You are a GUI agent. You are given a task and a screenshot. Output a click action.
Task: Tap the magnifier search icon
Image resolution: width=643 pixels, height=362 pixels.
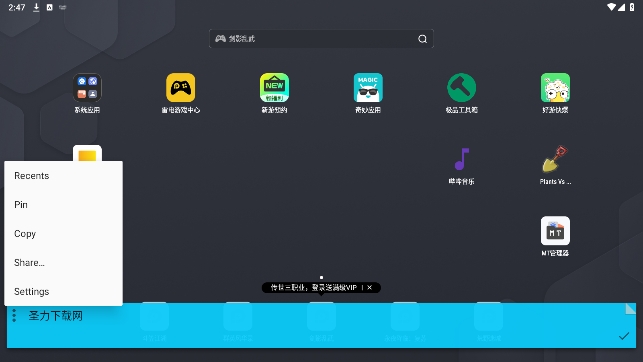click(422, 39)
